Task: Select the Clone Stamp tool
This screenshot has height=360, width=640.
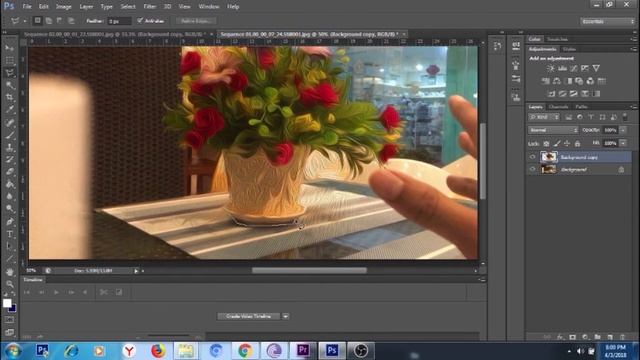Action: point(10,147)
